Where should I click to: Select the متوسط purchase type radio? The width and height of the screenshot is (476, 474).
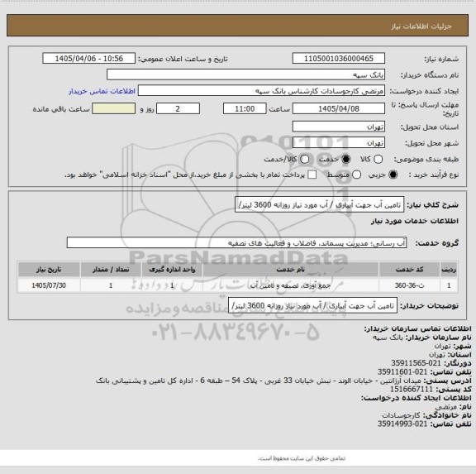[356, 175]
